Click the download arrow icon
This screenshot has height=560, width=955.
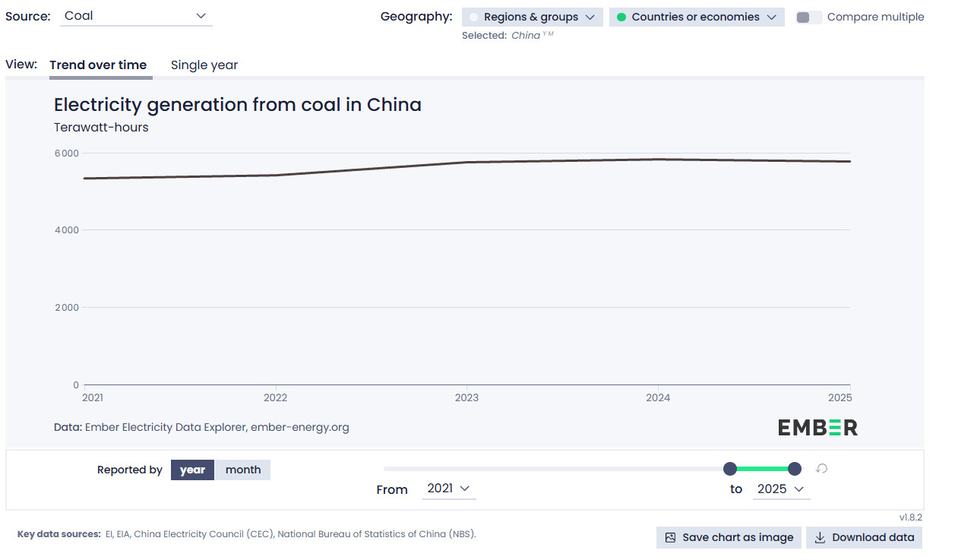click(x=820, y=537)
